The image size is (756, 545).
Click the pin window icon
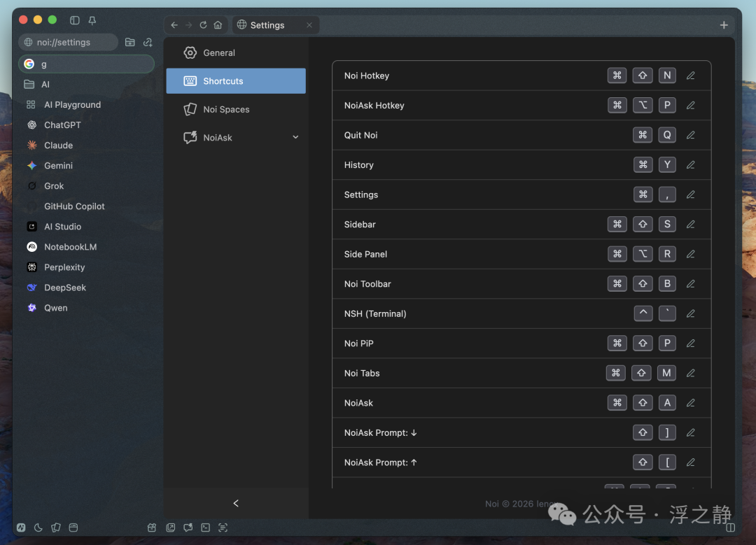(92, 20)
